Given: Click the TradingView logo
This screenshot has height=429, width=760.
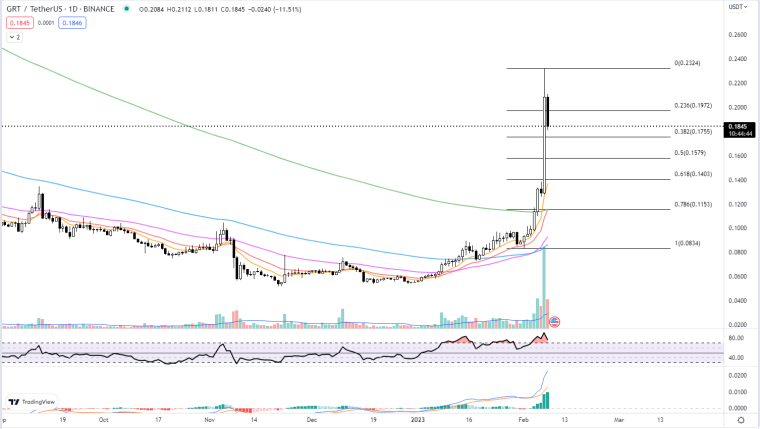Looking at the screenshot, I should (32, 402).
